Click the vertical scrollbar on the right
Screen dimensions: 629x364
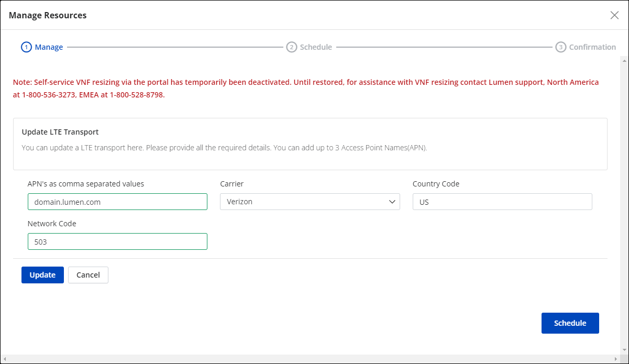tap(624, 204)
